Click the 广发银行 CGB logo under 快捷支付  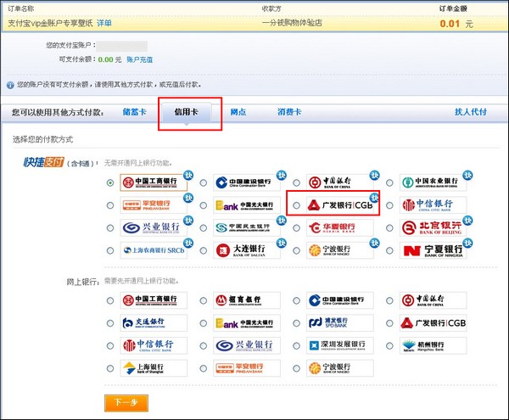pyautogui.click(x=340, y=205)
